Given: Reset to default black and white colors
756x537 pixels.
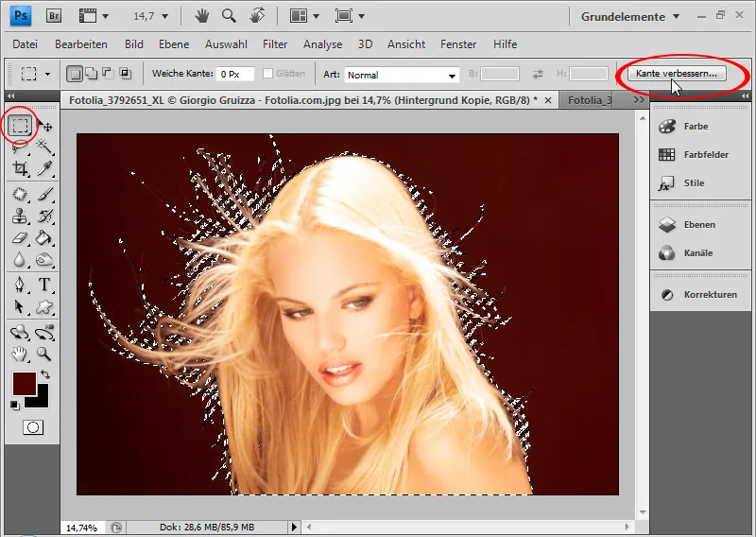Looking at the screenshot, I should (x=15, y=406).
